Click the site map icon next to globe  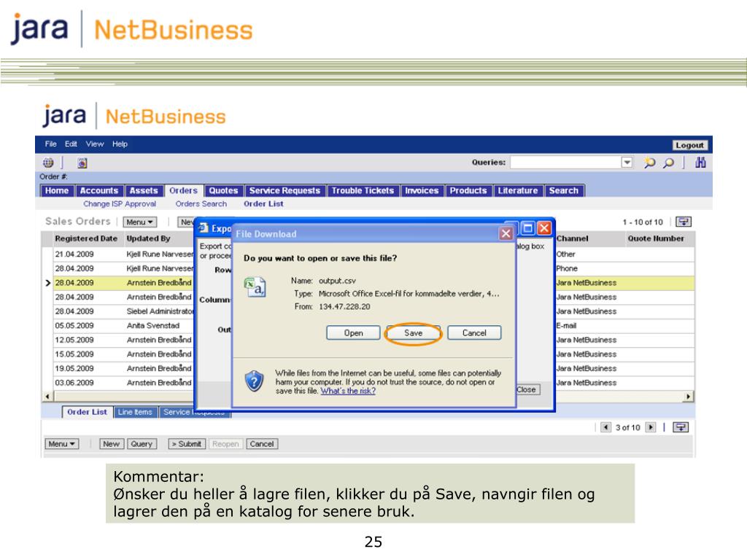click(x=82, y=163)
